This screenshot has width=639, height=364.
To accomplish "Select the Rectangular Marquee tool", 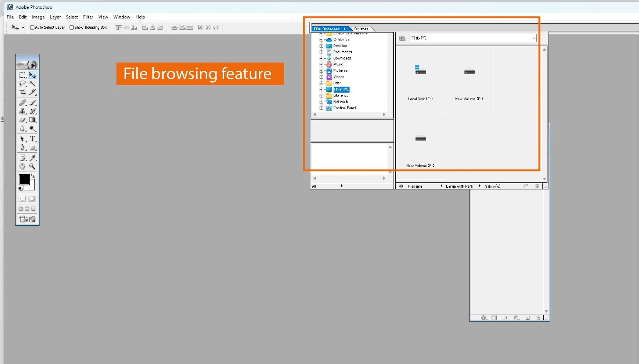I will tap(22, 75).
